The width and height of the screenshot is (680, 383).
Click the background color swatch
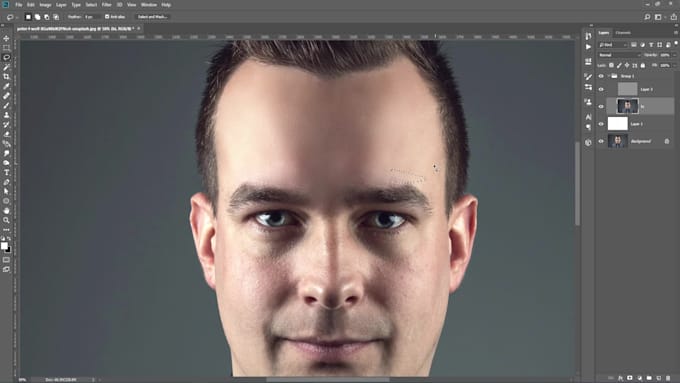9,249
